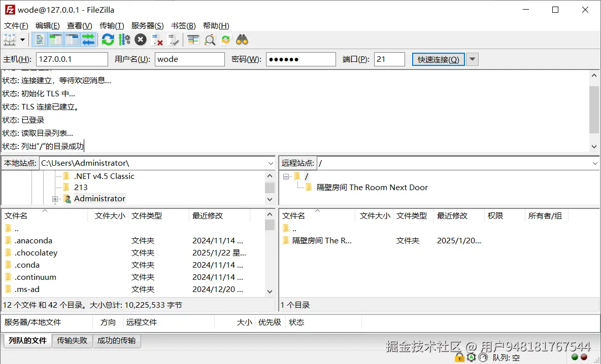Disconnect from the current server
601x364 pixels.
(157, 40)
